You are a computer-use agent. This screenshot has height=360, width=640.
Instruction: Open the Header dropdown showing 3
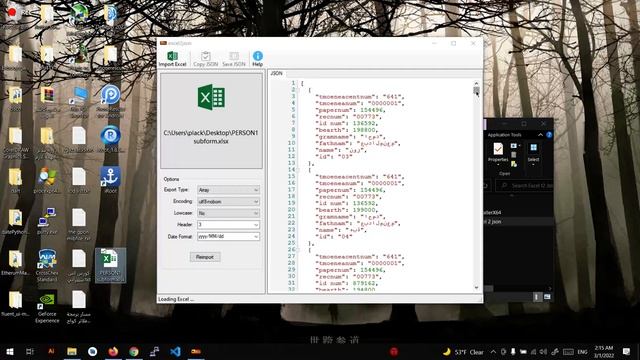[228, 224]
